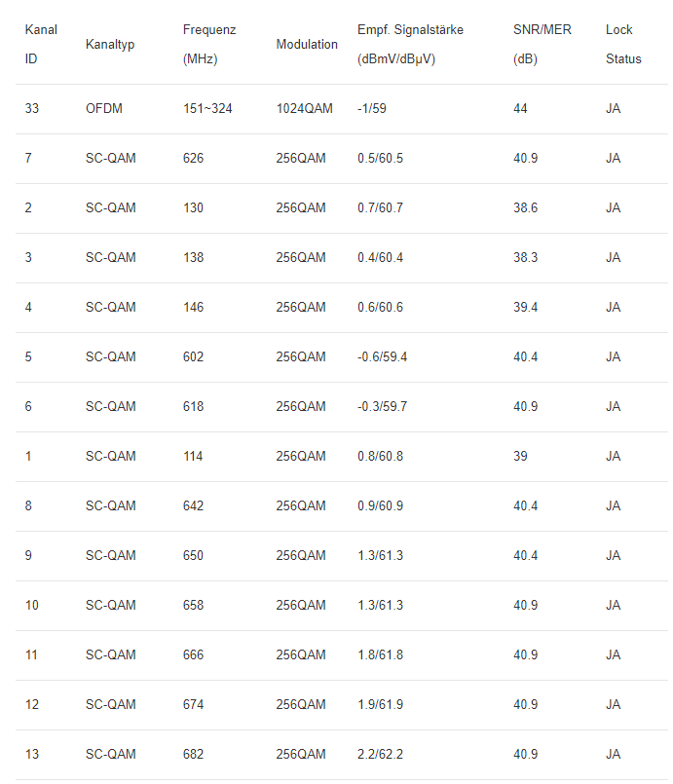Click the signal strength value 0.5/60.5
Image resolution: width=673 pixels, height=784 pixels.
coord(380,158)
